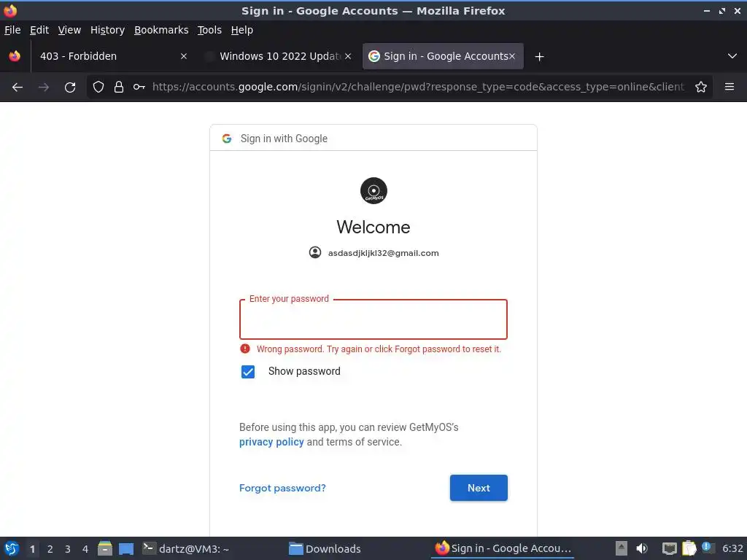Click the Forgot password? link
Screen dimensions: 747x560
pos(282,488)
